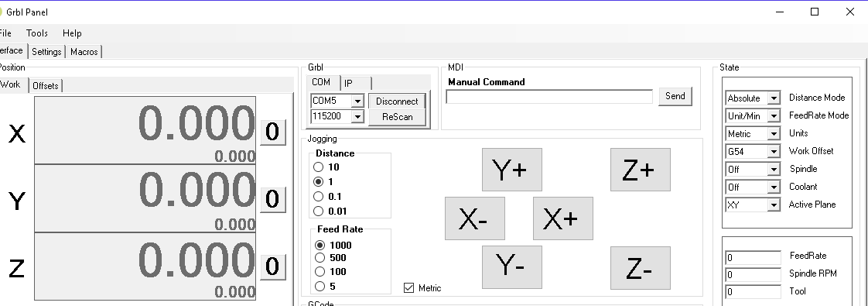Open the Tools menu

coord(37,33)
